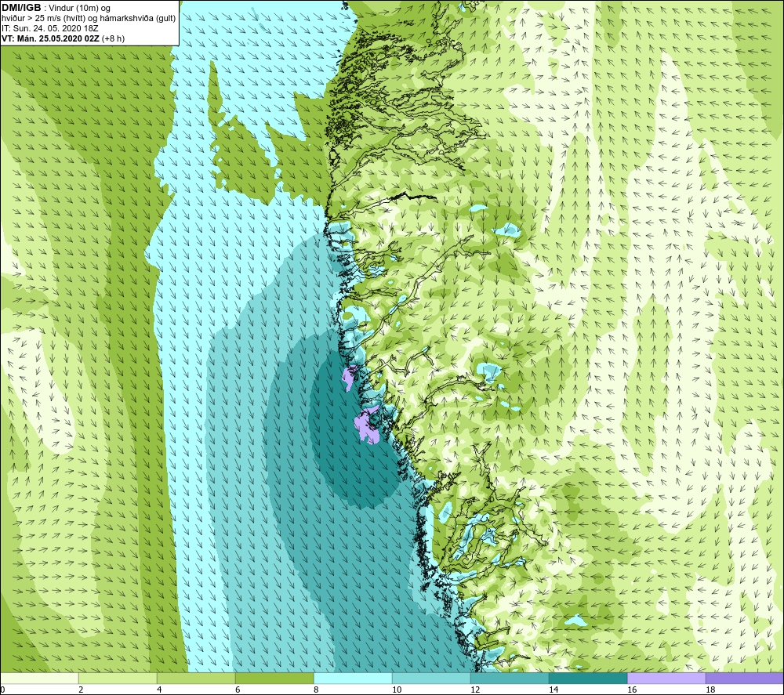The height and width of the screenshot is (695, 784).
Task: Click the legend value label '8'
Action: (316, 690)
